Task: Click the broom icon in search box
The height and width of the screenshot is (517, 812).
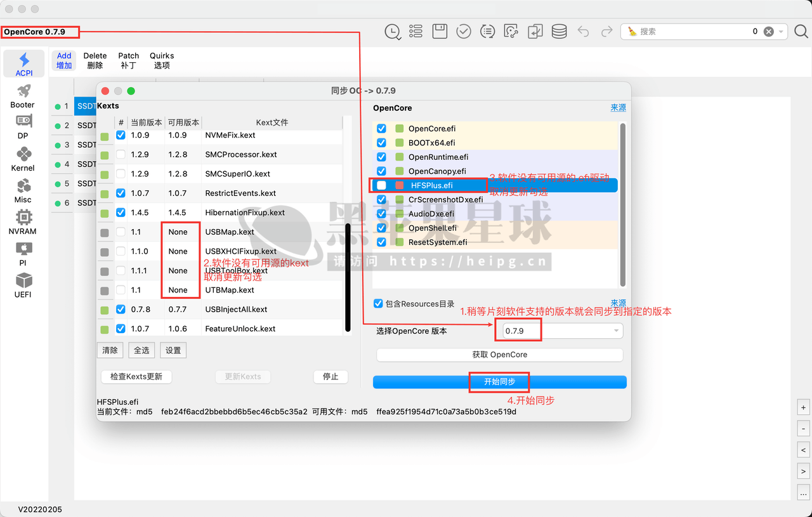Action: tap(632, 31)
